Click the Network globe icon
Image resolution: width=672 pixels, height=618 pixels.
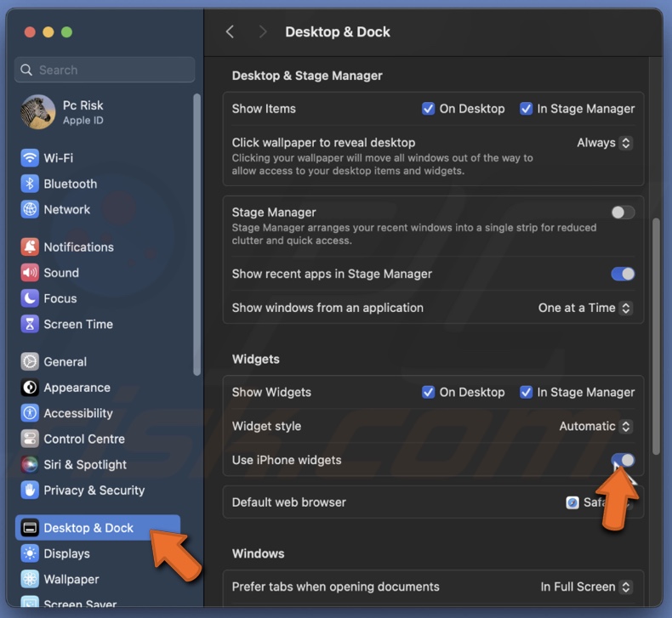30,209
